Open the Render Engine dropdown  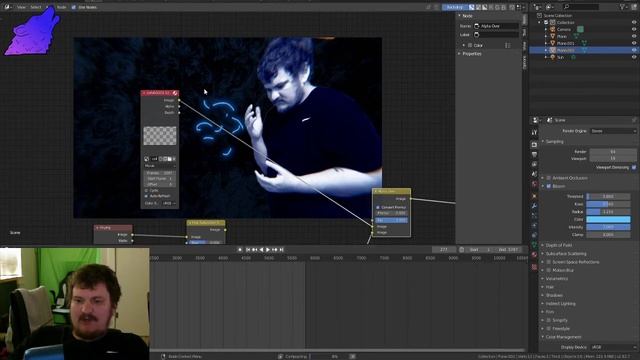tap(613, 131)
